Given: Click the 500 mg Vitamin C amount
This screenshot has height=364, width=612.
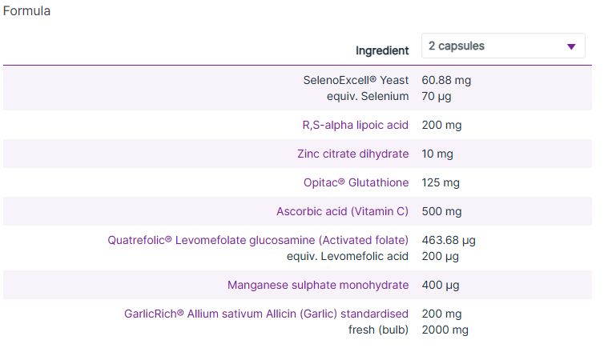Looking at the screenshot, I should coord(441,212).
